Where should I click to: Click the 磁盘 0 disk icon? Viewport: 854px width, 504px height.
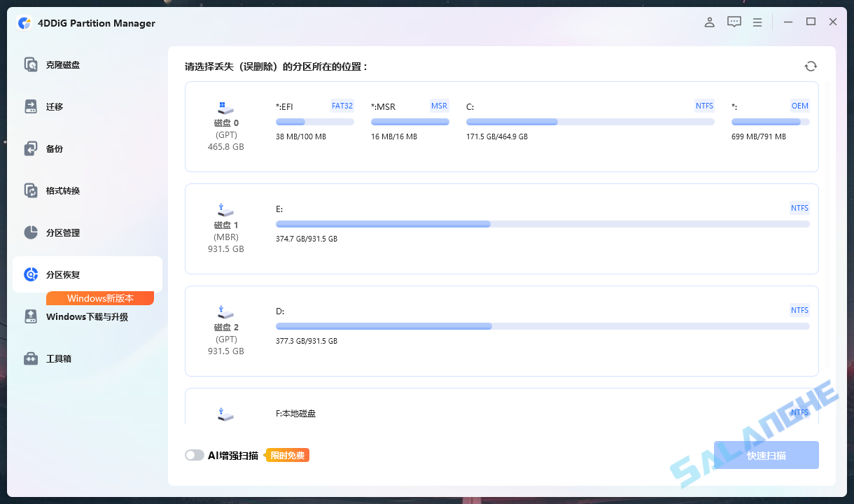pyautogui.click(x=225, y=107)
